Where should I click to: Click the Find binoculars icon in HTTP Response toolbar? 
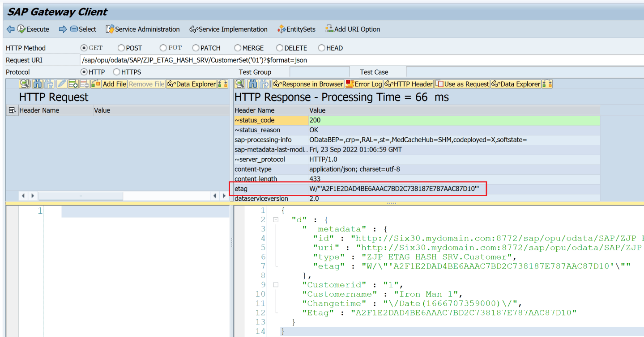pyautogui.click(x=253, y=84)
